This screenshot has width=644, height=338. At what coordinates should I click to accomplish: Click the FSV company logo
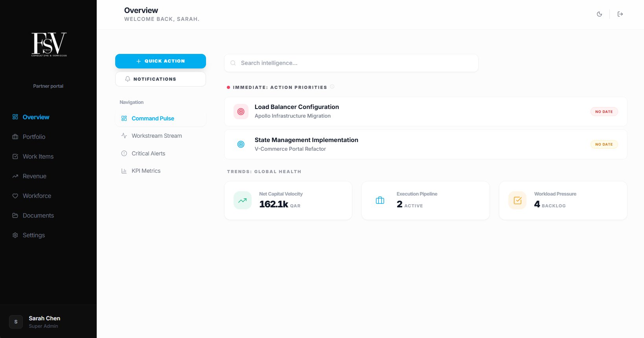(49, 44)
